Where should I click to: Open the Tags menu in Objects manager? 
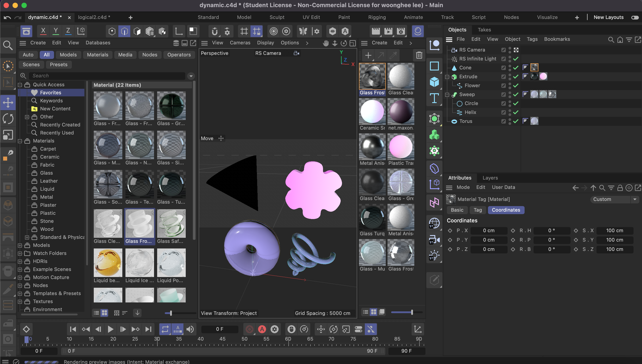pyautogui.click(x=532, y=39)
